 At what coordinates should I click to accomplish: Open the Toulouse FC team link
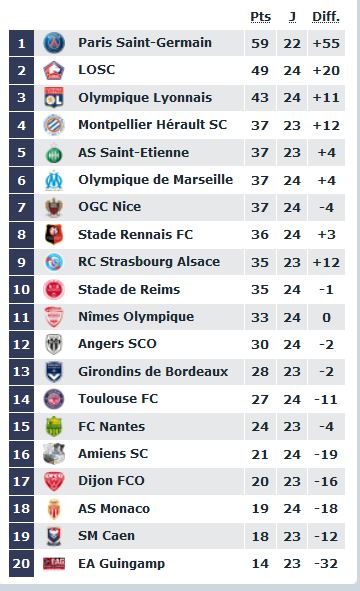coord(118,399)
